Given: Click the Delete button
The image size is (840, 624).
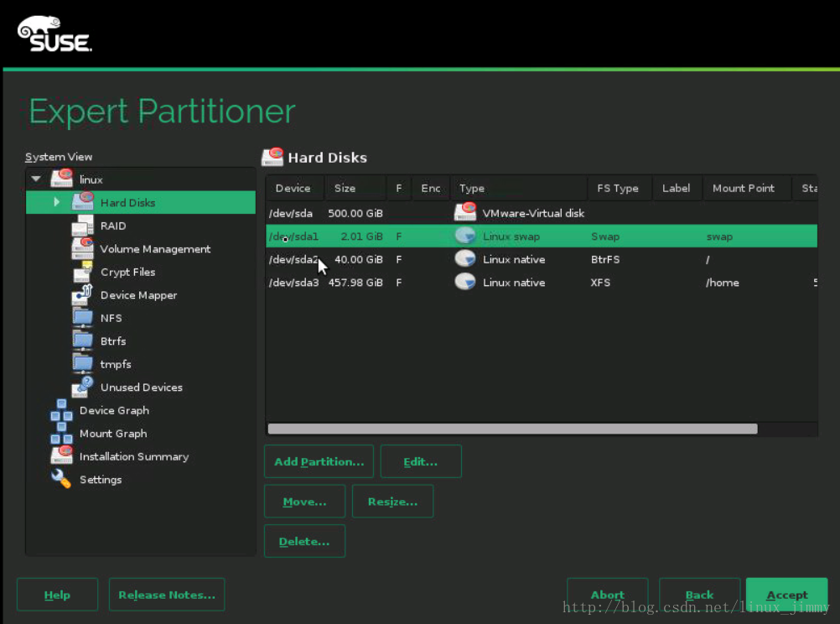Looking at the screenshot, I should tap(304, 542).
